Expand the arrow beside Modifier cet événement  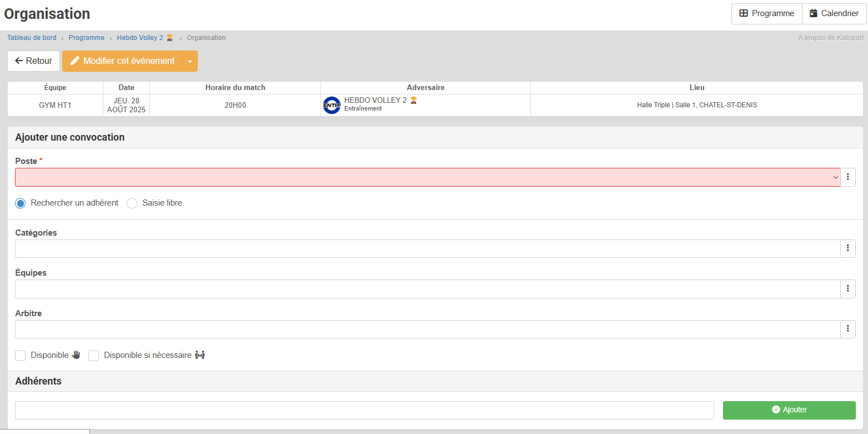[x=190, y=61]
